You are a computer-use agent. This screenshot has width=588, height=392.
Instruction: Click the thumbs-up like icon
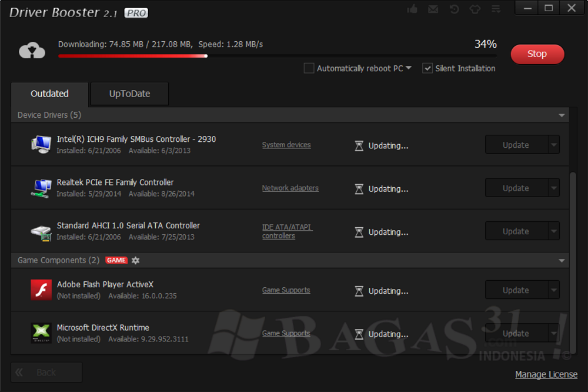(x=412, y=9)
